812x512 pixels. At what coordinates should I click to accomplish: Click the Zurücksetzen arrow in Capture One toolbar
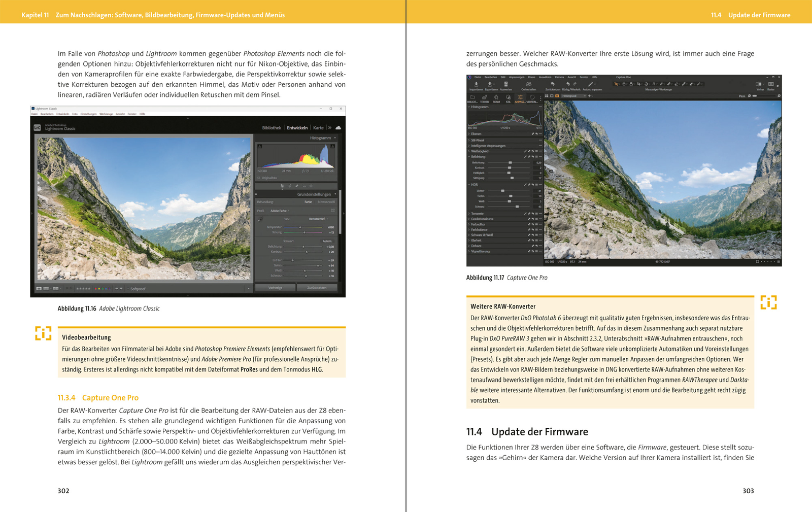tap(553, 84)
